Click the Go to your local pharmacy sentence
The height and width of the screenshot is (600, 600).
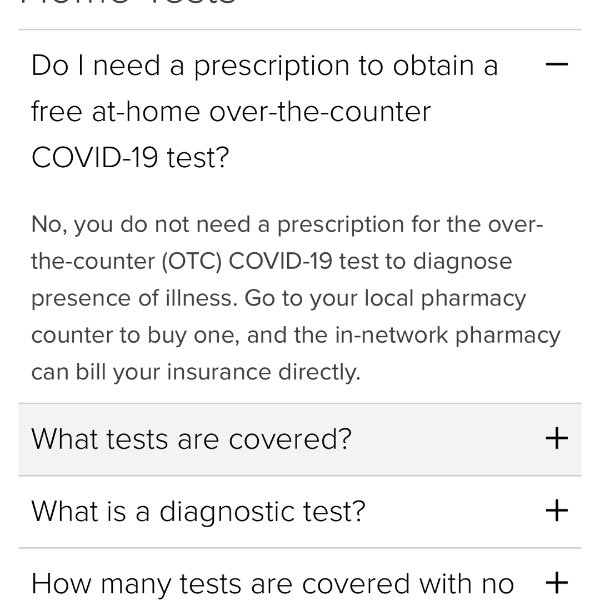[x=385, y=299]
